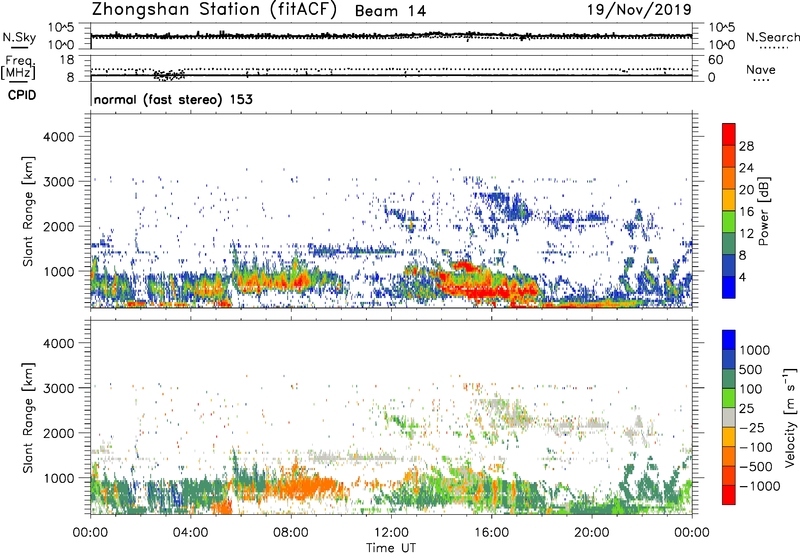Screen dimensions: 800x554
Task: Click the 'N.Sky' legend label
Action: click(x=19, y=37)
